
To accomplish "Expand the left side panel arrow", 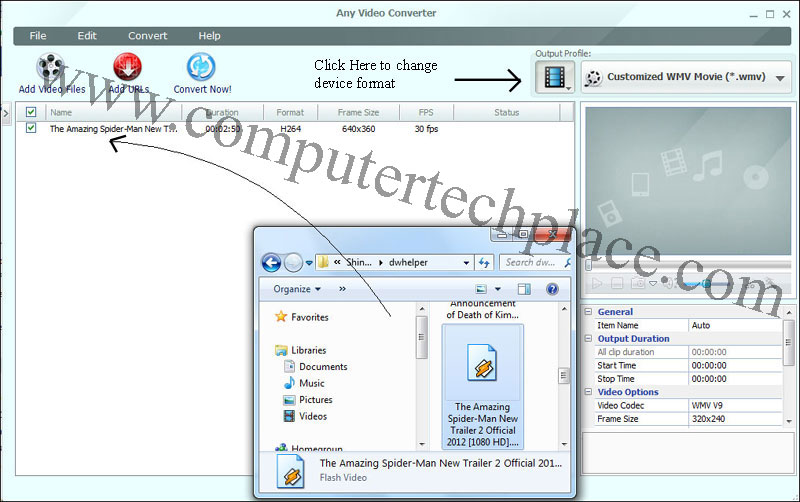I will coord(6,113).
